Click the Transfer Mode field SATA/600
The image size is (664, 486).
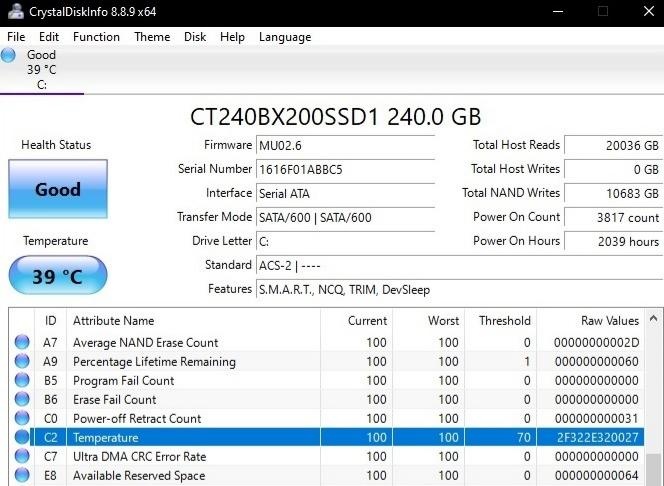pyautogui.click(x=345, y=218)
